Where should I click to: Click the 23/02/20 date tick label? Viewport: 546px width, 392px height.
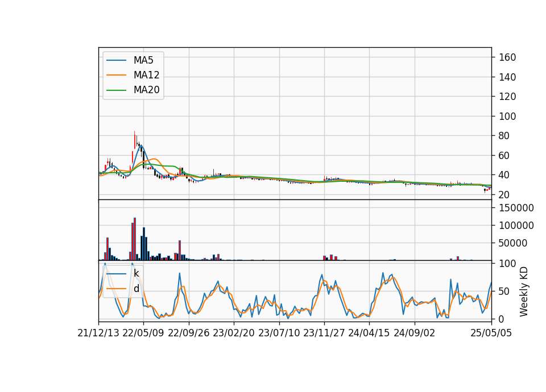point(234,333)
